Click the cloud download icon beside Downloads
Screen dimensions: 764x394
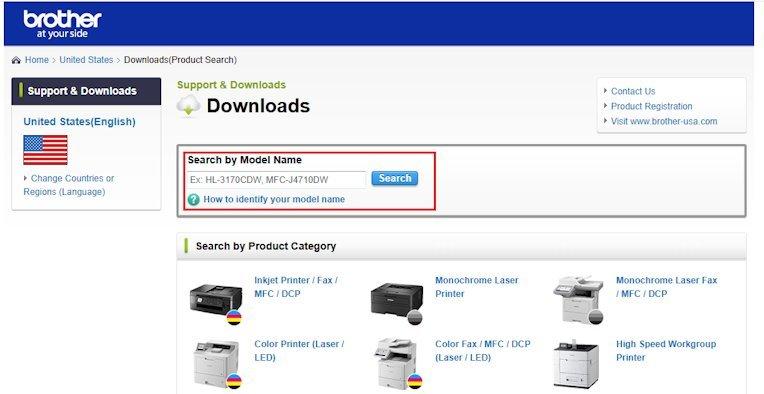(189, 106)
